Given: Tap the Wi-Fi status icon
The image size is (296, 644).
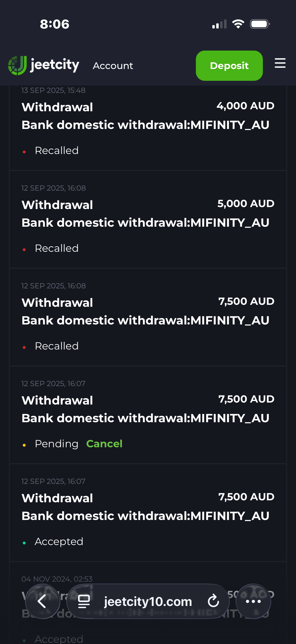Looking at the screenshot, I should point(238,24).
